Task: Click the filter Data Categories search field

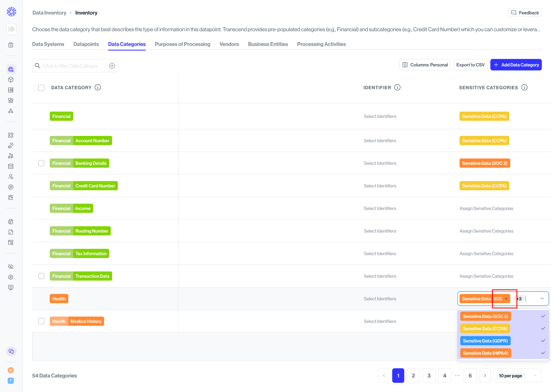Action: (x=75, y=66)
